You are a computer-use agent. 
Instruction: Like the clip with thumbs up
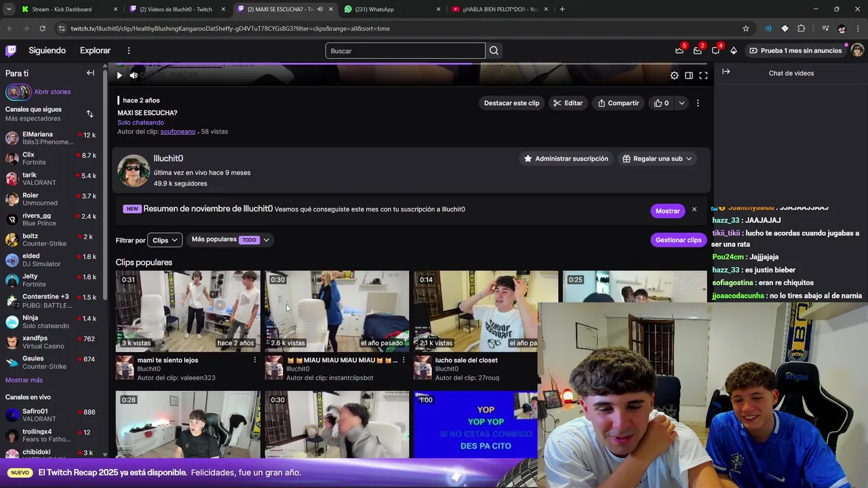pos(661,103)
